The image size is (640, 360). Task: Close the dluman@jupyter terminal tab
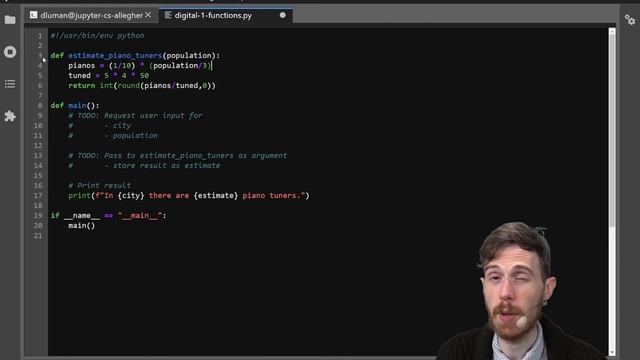click(148, 15)
